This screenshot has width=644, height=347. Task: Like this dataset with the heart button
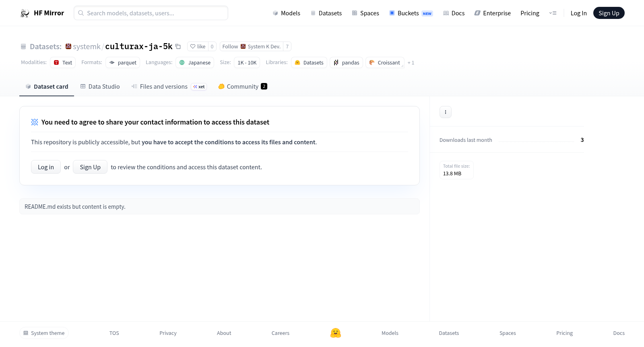[x=198, y=46]
